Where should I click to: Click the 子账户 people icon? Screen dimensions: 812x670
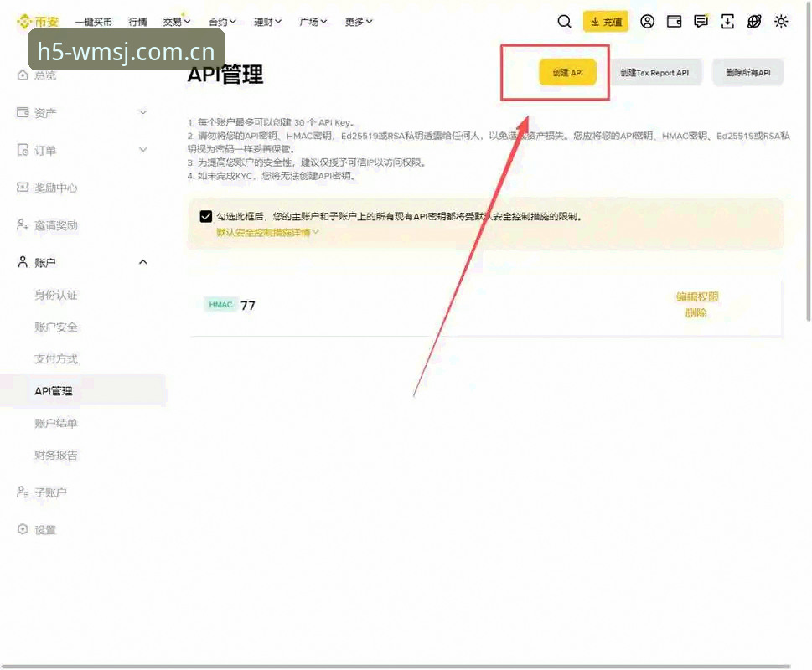point(23,492)
